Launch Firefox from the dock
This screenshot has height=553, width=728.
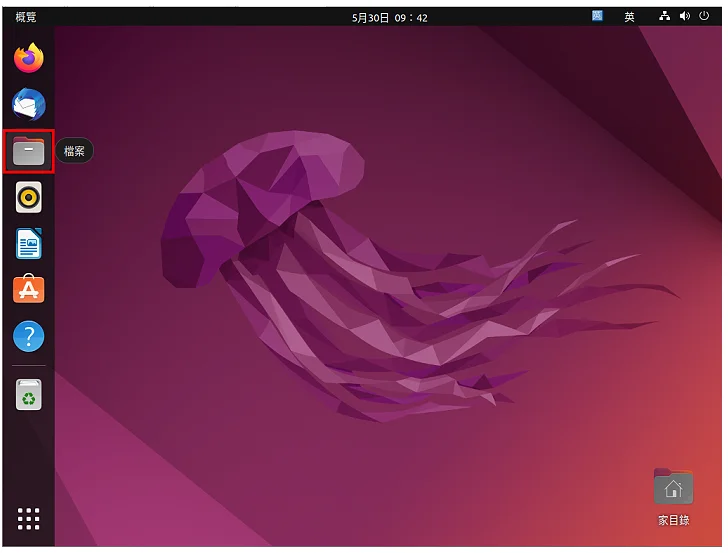click(x=29, y=58)
